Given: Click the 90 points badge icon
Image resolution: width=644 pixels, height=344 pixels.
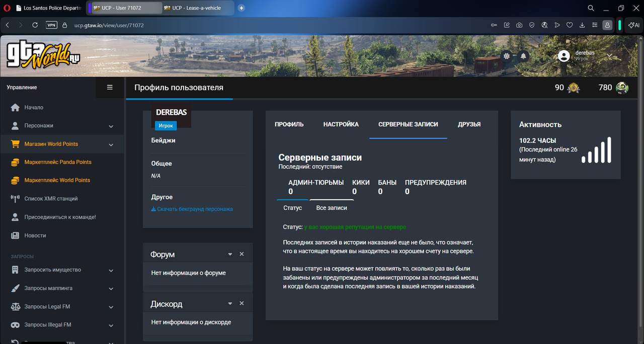Looking at the screenshot, I should [x=574, y=88].
